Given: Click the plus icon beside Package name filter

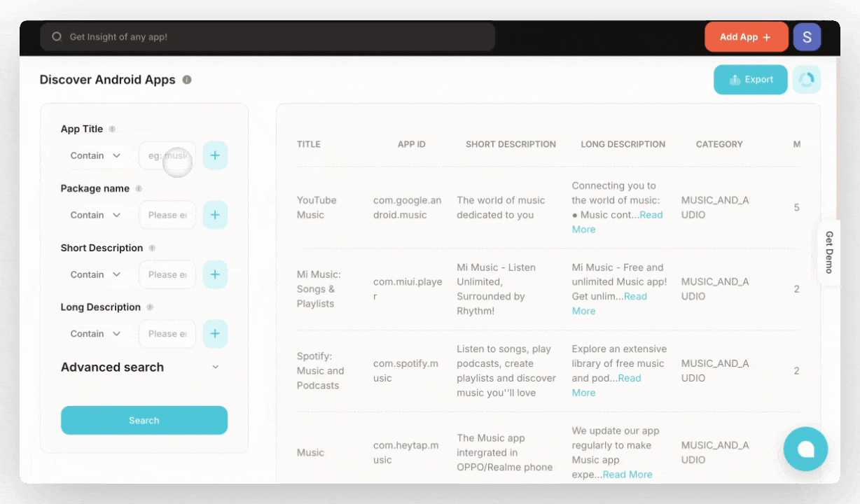Looking at the screenshot, I should point(215,215).
